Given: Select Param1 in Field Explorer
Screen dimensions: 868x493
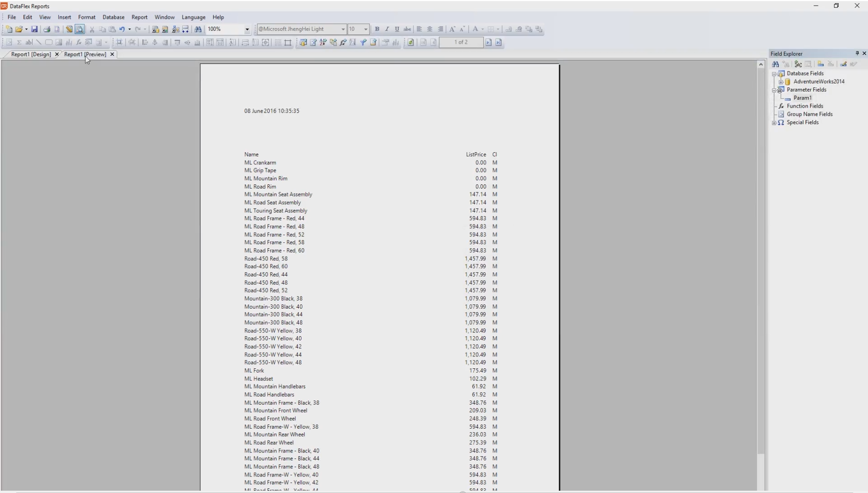Looking at the screenshot, I should 802,98.
